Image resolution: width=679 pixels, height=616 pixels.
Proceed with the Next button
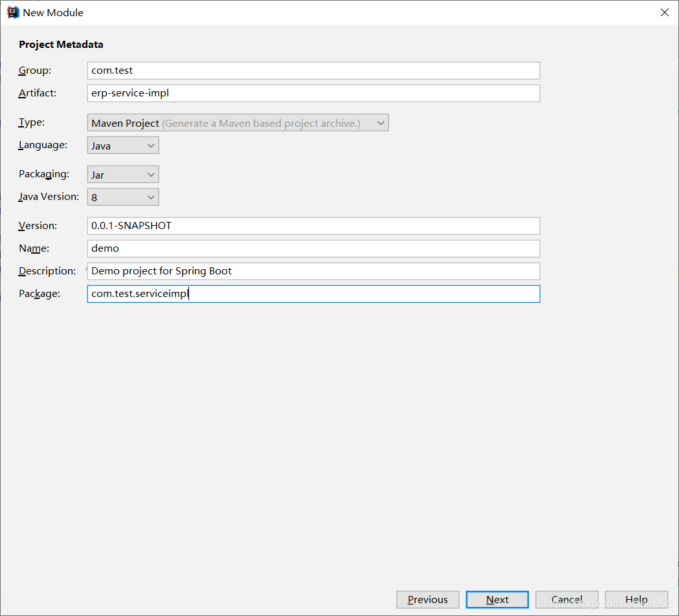click(x=497, y=600)
